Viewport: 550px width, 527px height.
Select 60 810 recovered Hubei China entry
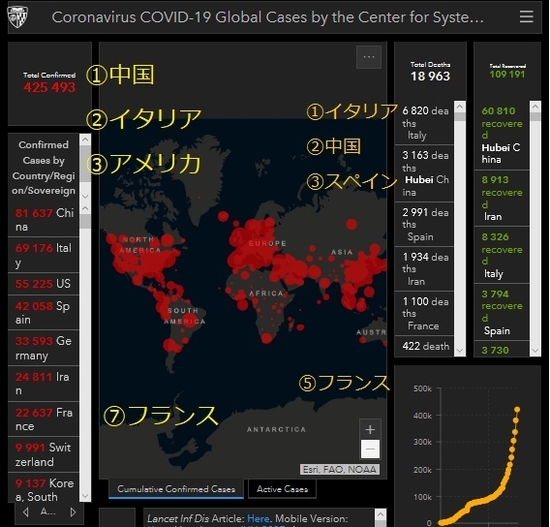(502, 135)
